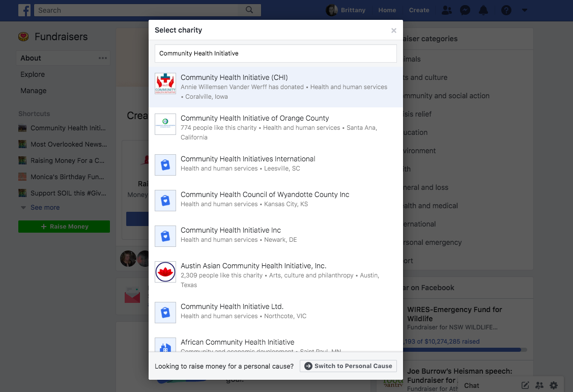The image size is (573, 392).
Task: Open the Notifications bell
Action: click(x=483, y=10)
